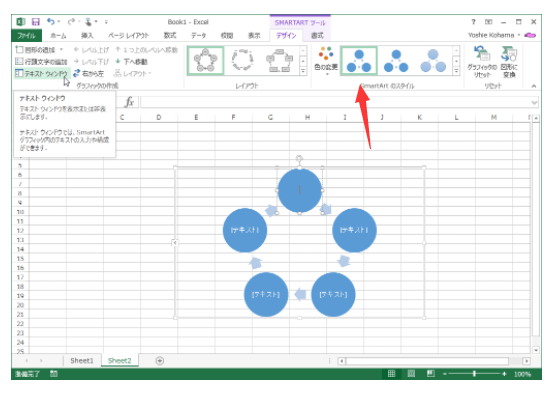This screenshot has width=550, height=393.
Task: Switch to the 表示 View tab
Action: pos(254,35)
